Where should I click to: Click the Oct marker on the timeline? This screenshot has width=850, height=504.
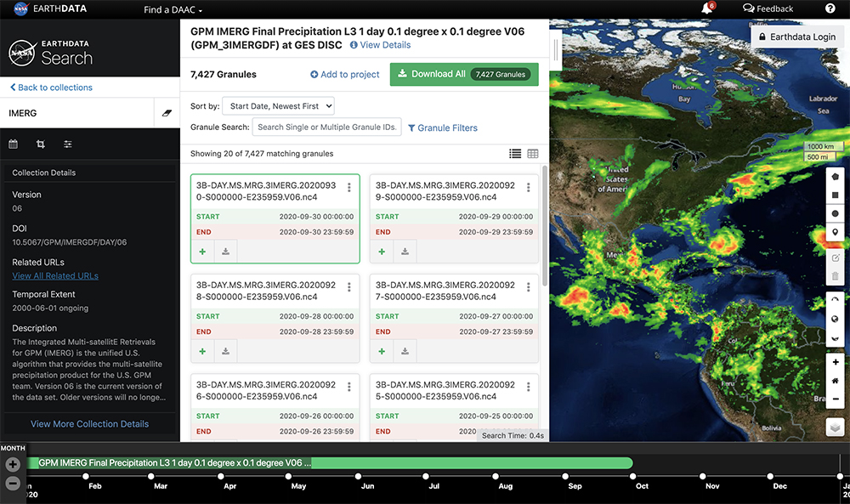tap(632, 476)
